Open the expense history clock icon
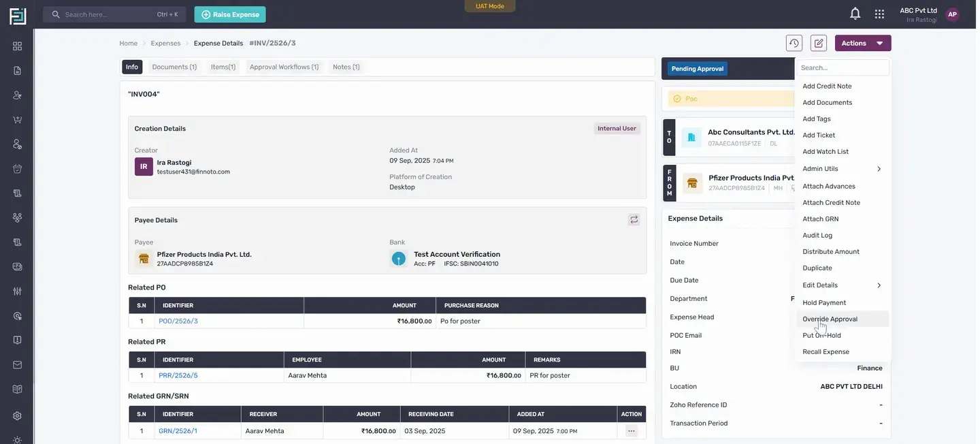The height and width of the screenshot is (444, 980). tap(794, 43)
